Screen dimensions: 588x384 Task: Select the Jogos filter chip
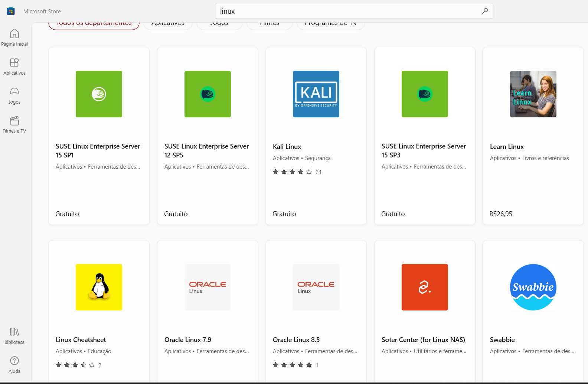219,25
